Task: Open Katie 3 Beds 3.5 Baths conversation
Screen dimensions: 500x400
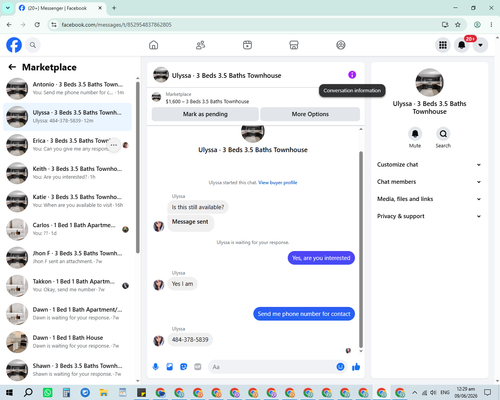Action: [67, 201]
